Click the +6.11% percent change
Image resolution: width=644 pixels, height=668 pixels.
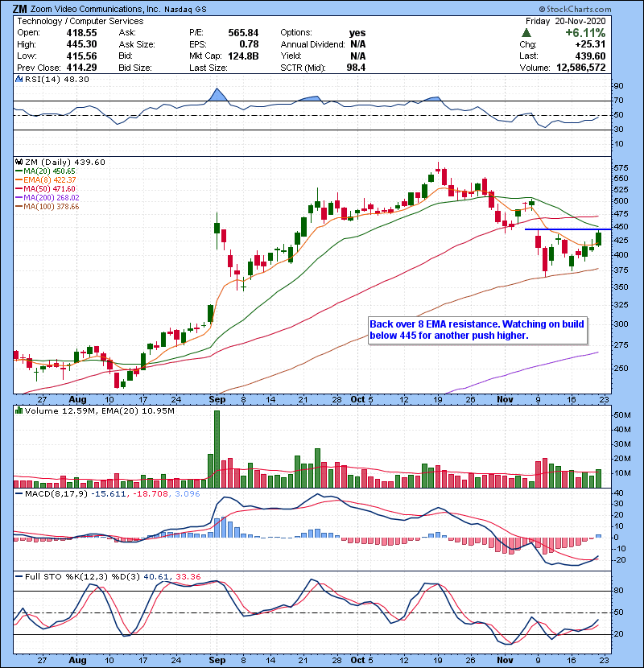click(585, 32)
